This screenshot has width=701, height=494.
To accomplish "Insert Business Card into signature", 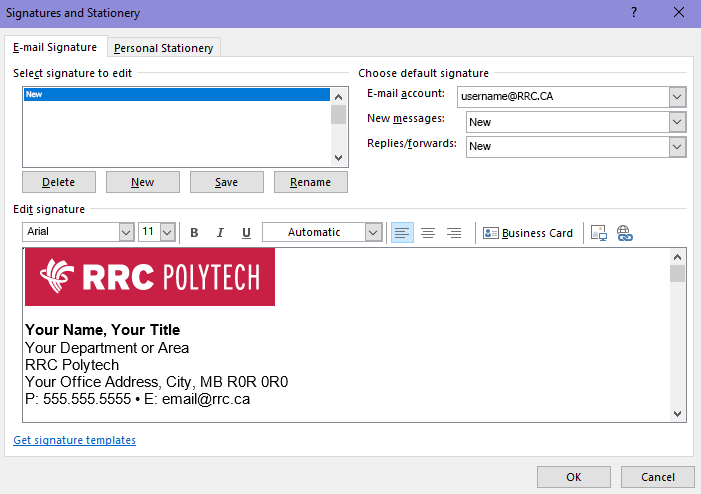I will tap(528, 233).
